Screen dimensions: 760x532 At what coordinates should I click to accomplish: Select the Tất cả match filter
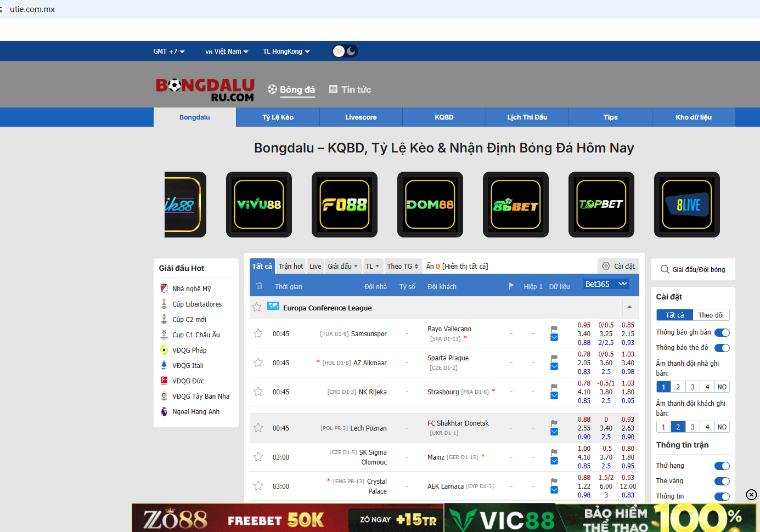(x=262, y=266)
